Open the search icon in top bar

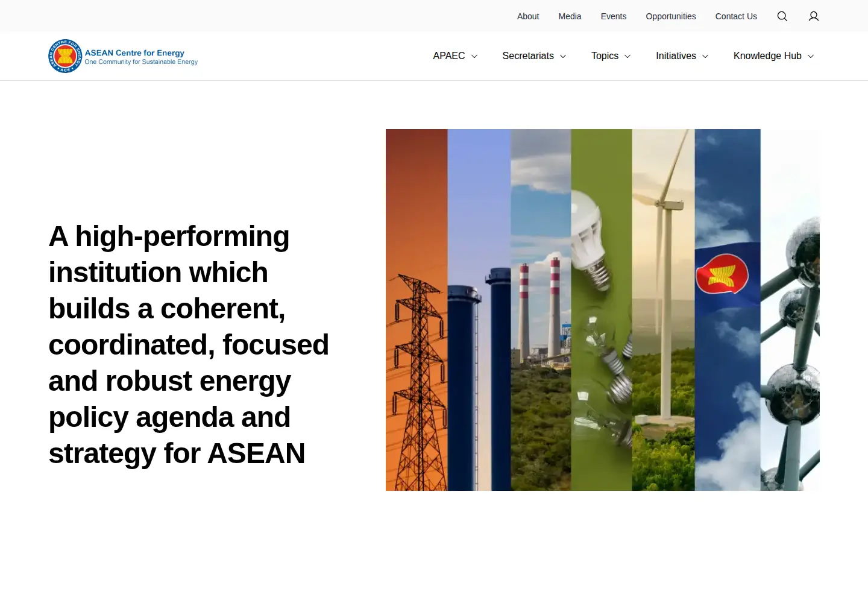tap(782, 16)
